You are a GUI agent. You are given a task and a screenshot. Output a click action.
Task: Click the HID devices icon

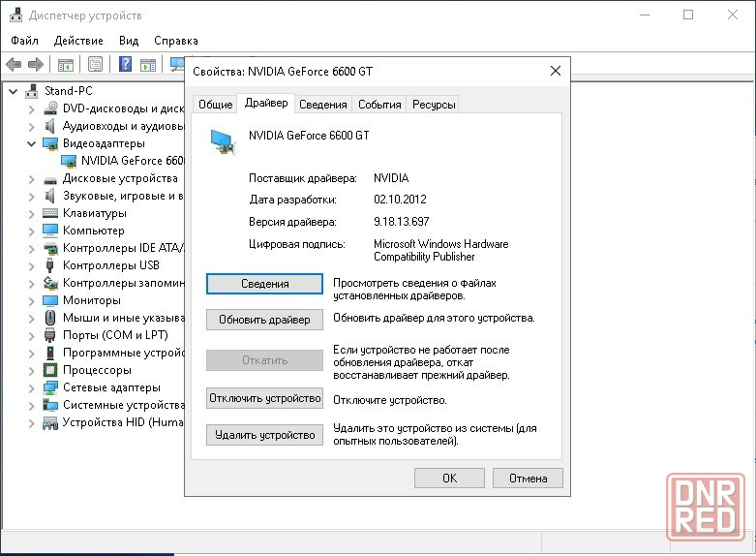click(x=50, y=422)
